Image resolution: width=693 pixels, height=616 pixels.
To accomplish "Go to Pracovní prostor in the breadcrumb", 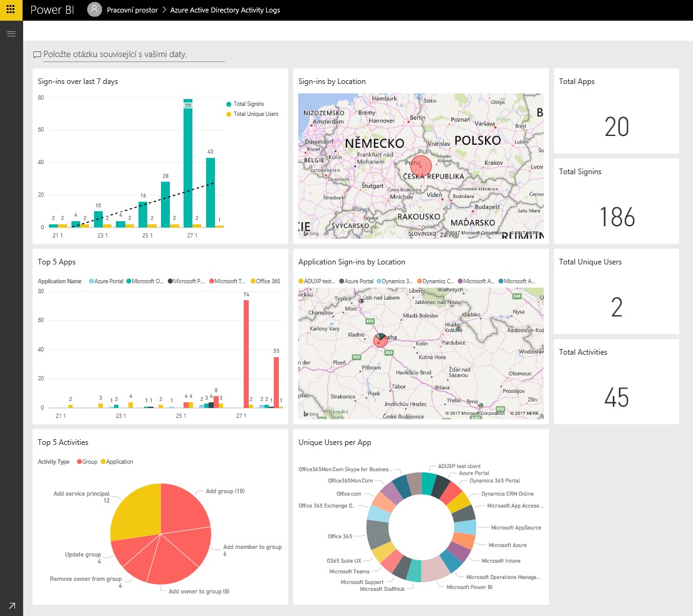I will [x=132, y=10].
